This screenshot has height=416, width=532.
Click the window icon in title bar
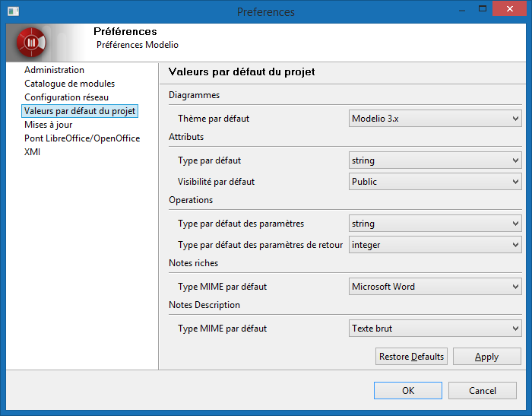(13, 11)
